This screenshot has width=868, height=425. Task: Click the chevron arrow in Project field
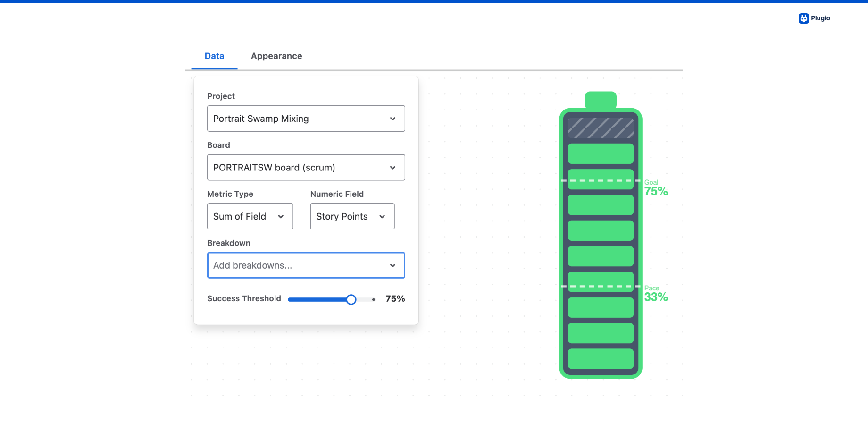point(392,119)
